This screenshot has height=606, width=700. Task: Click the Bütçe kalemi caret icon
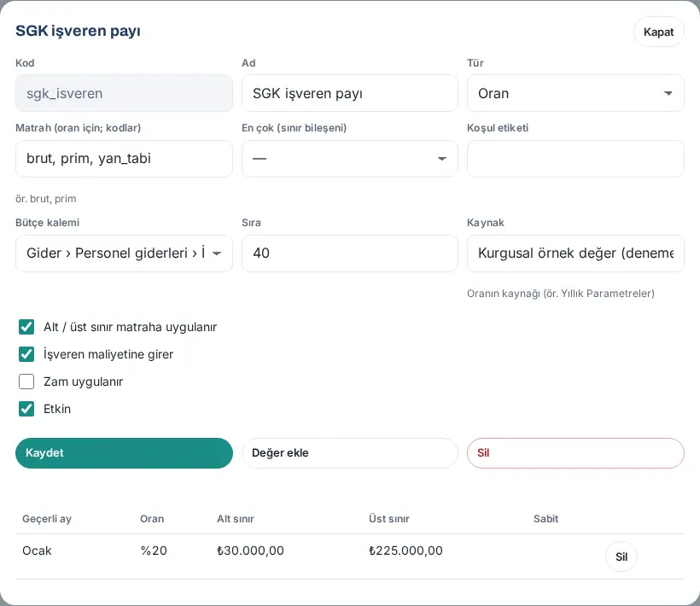[x=217, y=253]
